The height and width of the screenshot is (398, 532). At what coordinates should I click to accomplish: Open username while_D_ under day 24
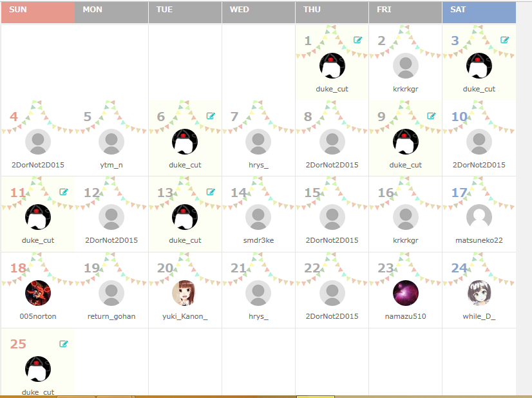pos(479,316)
